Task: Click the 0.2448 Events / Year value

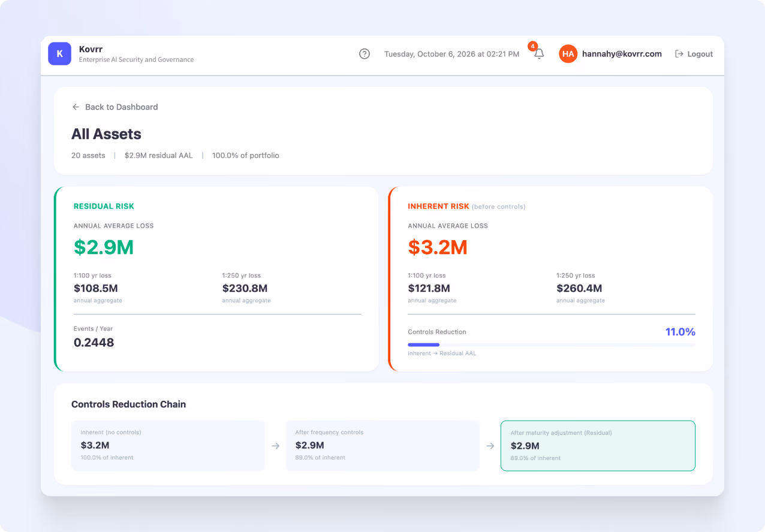Action: pyautogui.click(x=94, y=343)
